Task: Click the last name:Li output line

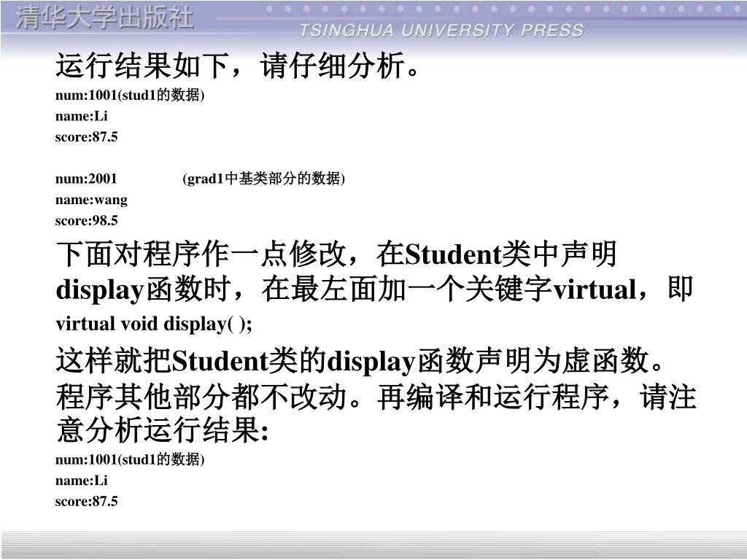Action: click(82, 480)
